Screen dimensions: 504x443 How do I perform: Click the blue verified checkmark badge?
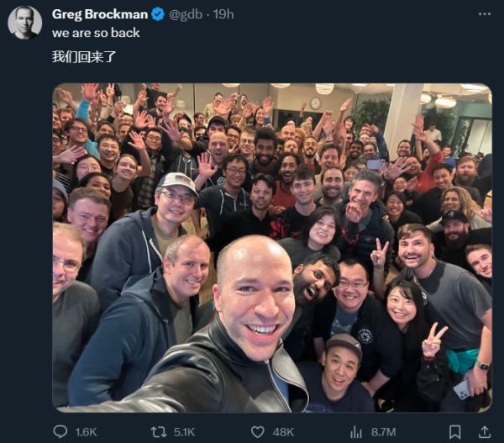click(x=158, y=14)
